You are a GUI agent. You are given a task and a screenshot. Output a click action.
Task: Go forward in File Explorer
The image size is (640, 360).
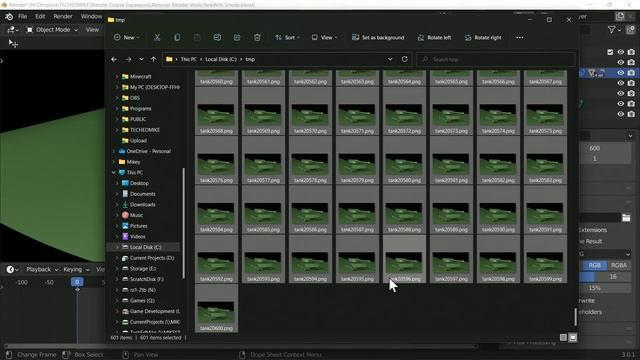coord(128,59)
